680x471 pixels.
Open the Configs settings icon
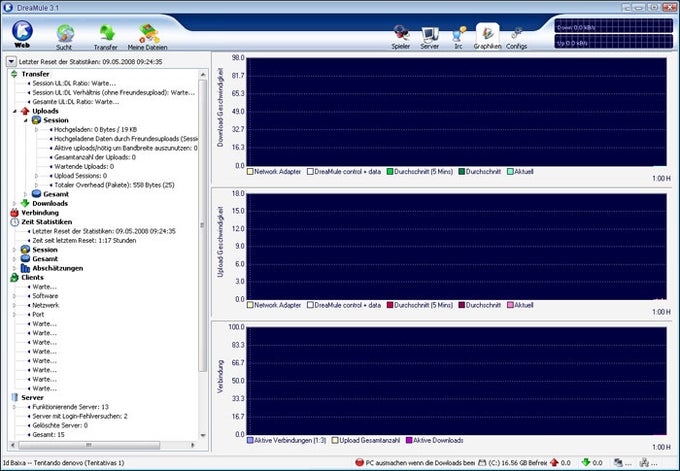[517, 37]
